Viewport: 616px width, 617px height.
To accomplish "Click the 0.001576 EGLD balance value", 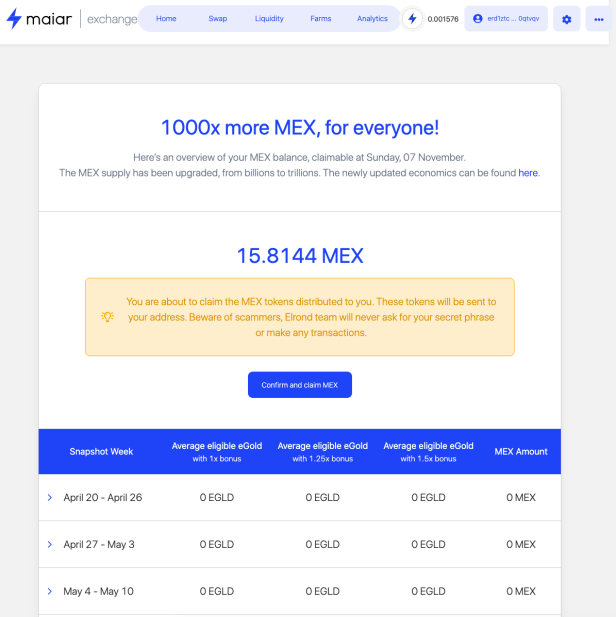I will click(x=443, y=19).
